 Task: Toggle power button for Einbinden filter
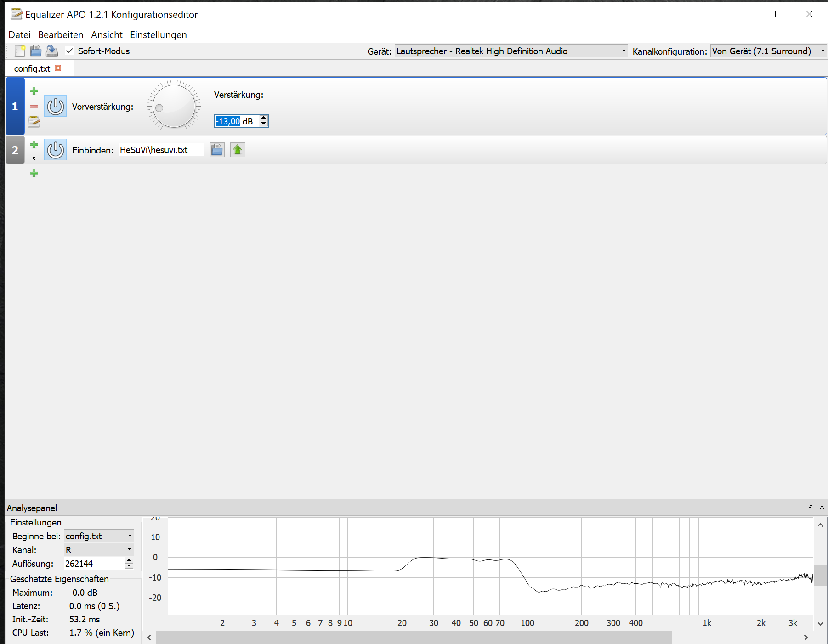click(x=56, y=150)
